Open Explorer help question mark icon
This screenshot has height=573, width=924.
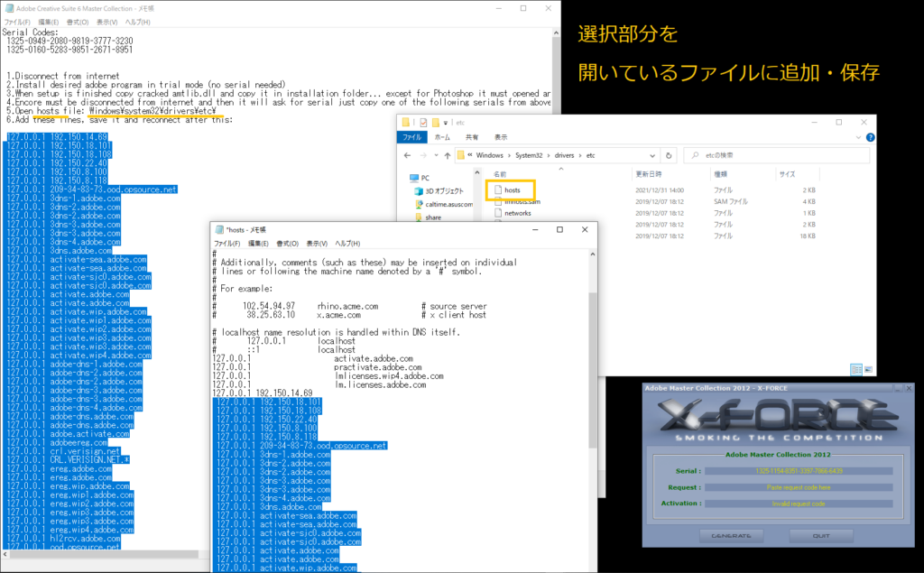[x=871, y=137]
